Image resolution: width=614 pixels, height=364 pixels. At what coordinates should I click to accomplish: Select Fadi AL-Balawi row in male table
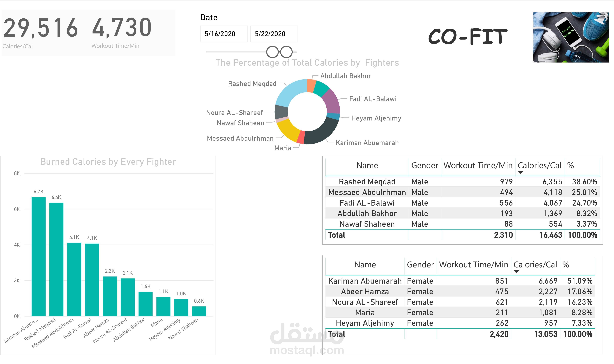(462, 203)
